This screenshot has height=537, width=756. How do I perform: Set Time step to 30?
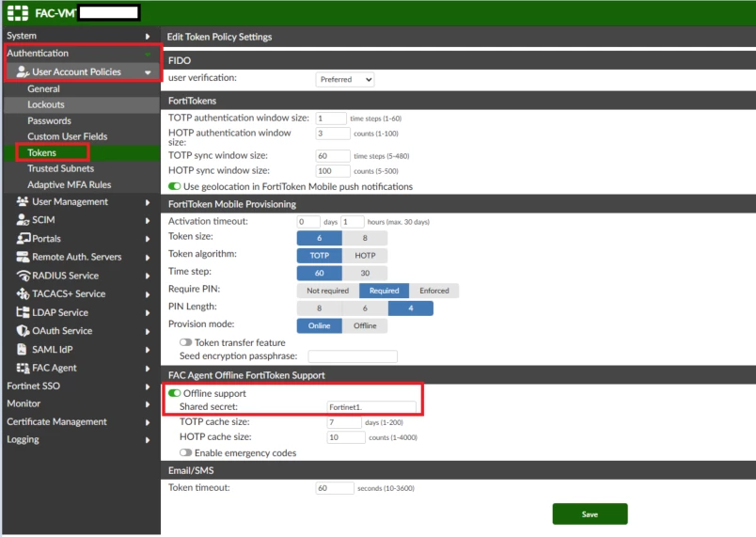coord(365,273)
